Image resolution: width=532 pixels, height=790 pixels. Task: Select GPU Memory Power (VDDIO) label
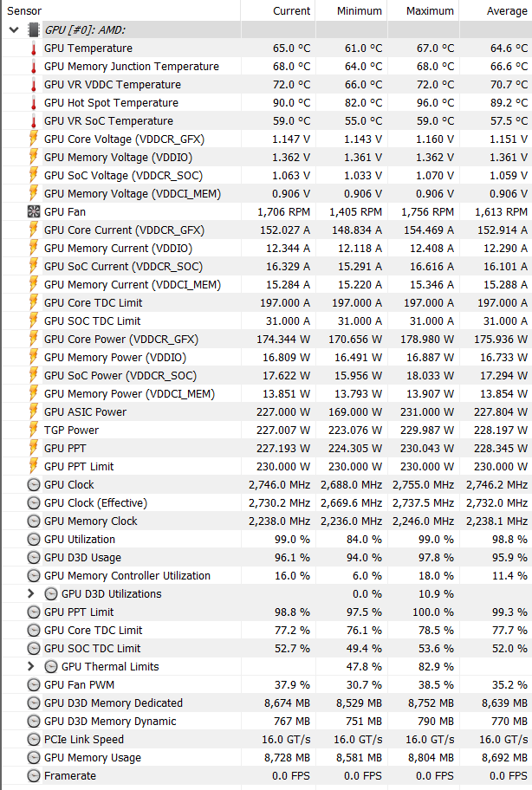pos(115,357)
